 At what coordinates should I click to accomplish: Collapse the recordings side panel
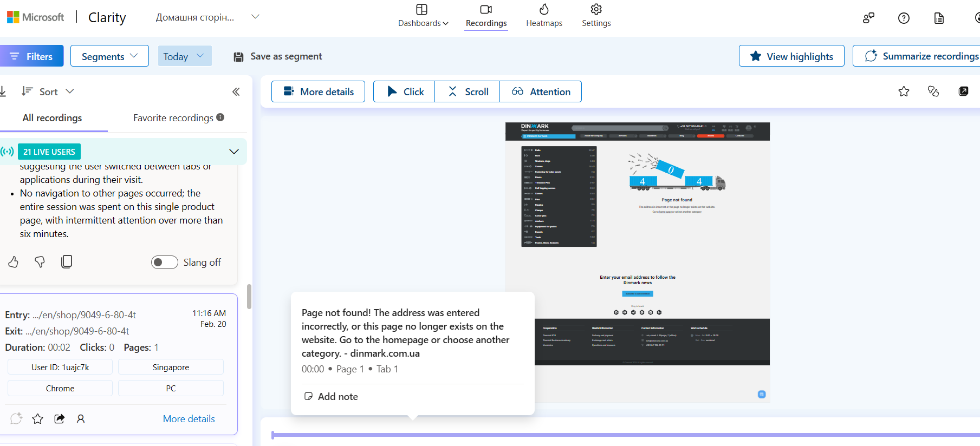click(236, 91)
